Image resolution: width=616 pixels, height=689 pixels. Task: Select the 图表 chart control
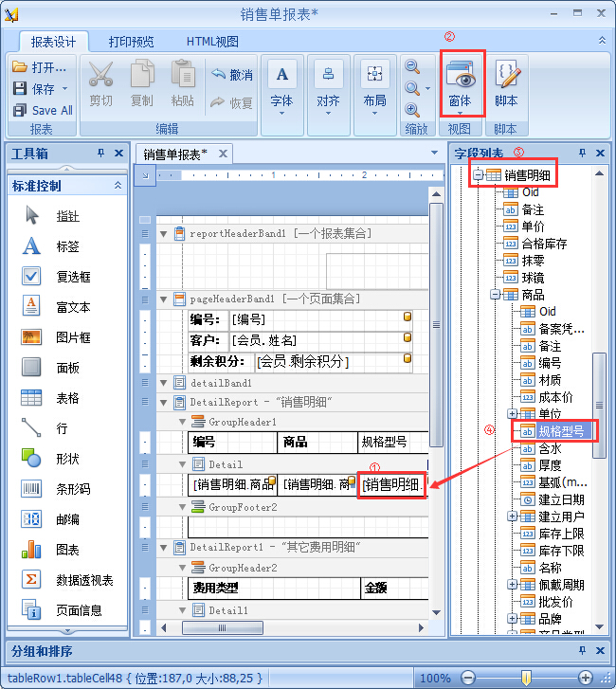pos(66,550)
